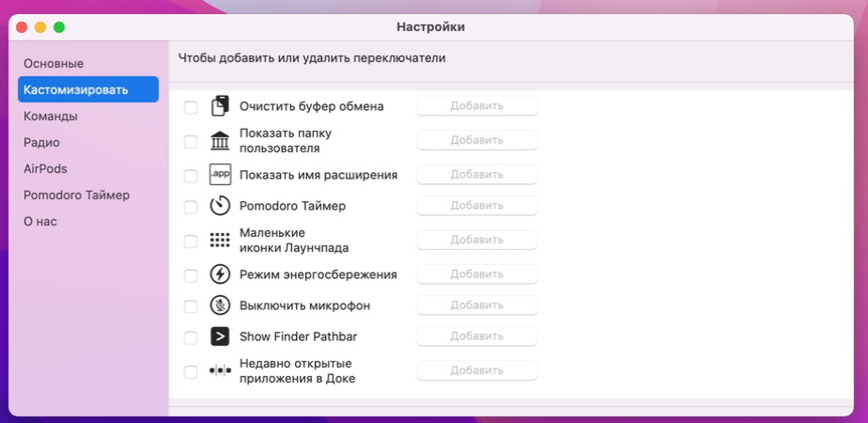Click the clipboard icon for Очистить буфер обмена
Viewport: 868px width, 423px height.
coord(220,105)
